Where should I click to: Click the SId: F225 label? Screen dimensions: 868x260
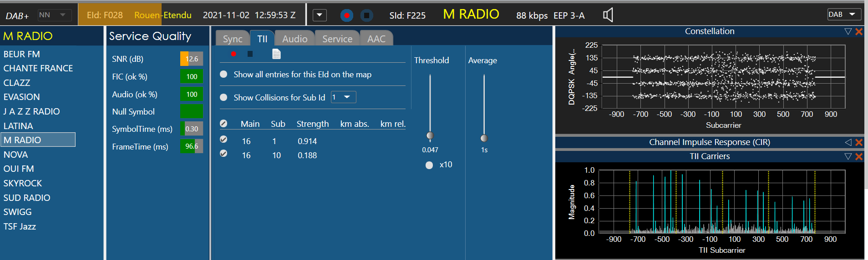coord(407,15)
